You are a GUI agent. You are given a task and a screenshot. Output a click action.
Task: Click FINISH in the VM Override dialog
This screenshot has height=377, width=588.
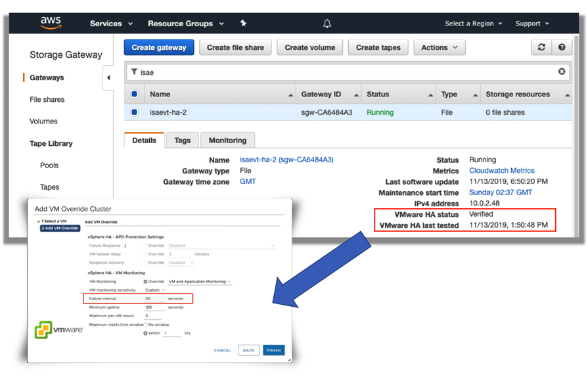[273, 350]
